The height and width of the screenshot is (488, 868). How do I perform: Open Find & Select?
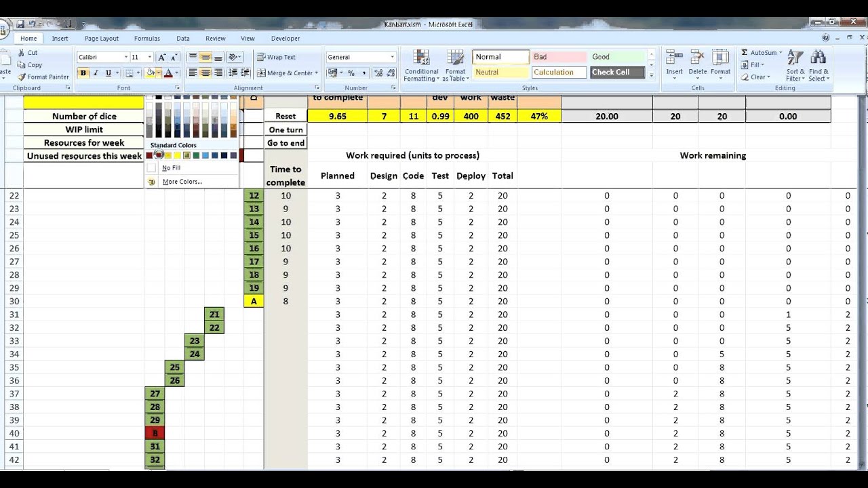tap(818, 65)
